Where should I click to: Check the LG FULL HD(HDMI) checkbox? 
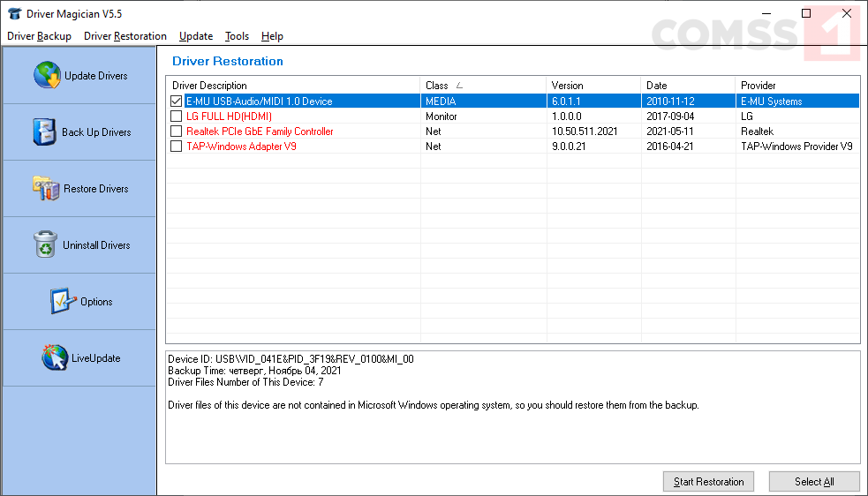point(176,116)
